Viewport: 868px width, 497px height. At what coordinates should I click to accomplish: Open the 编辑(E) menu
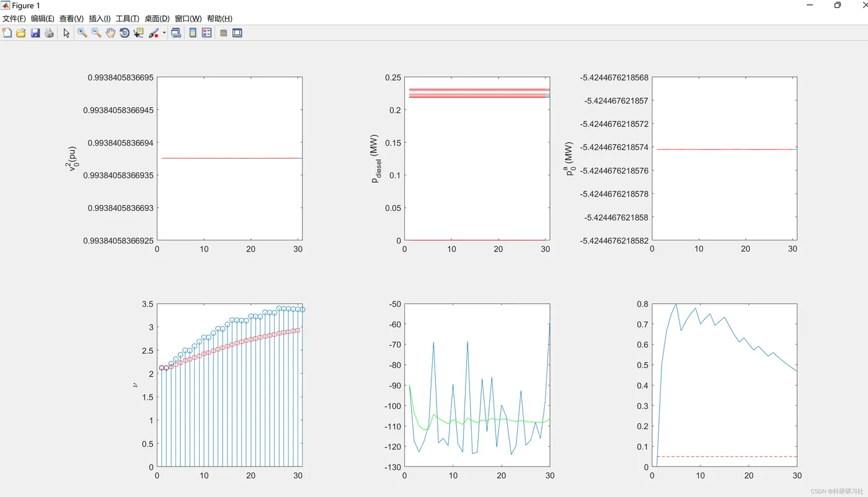click(43, 19)
